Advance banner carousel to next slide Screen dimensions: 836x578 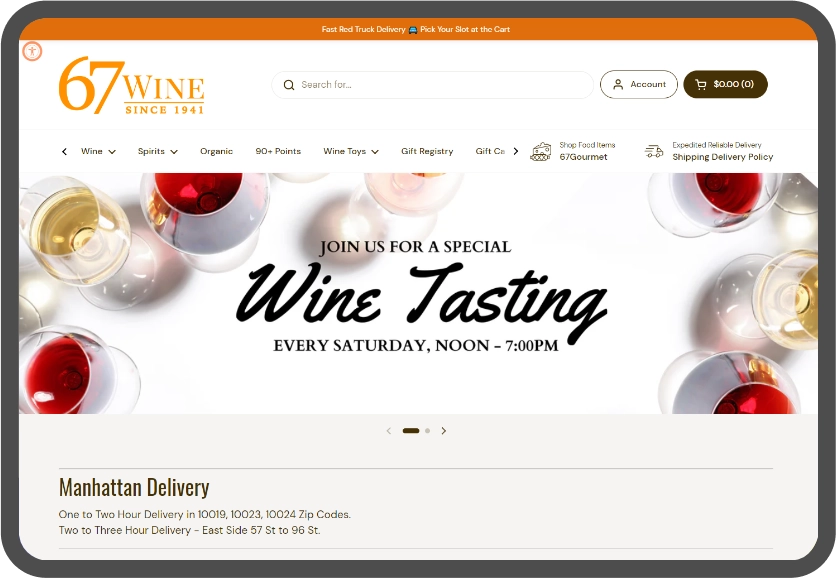(x=444, y=431)
